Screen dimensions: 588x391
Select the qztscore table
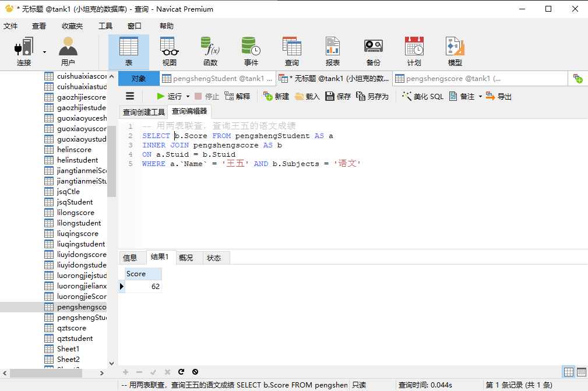click(72, 328)
